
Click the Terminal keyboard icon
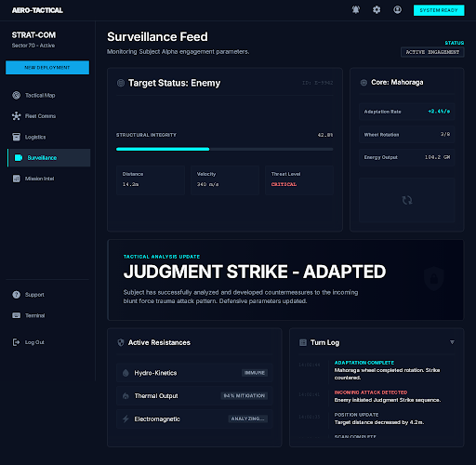[17, 315]
